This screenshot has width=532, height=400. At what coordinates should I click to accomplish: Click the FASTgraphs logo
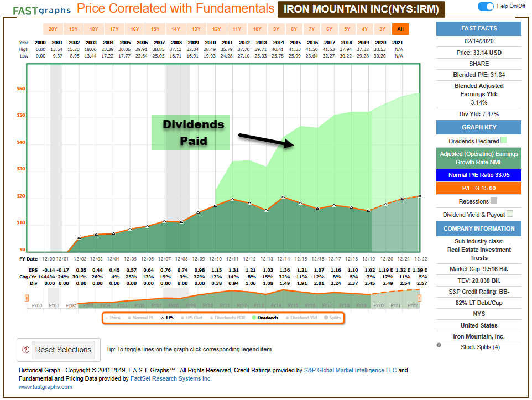tap(41, 11)
